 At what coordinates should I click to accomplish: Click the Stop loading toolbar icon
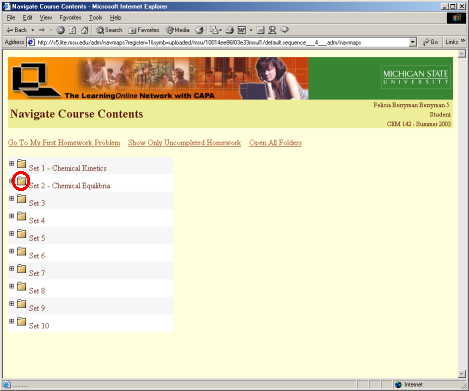tap(60, 30)
